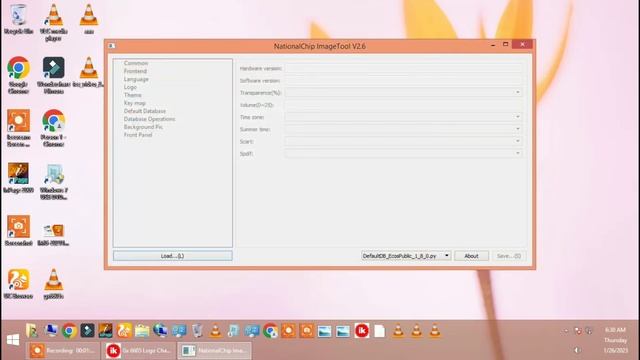Image resolution: width=640 pixels, height=360 pixels.
Task: Click the Hardware version field
Action: (x=404, y=68)
